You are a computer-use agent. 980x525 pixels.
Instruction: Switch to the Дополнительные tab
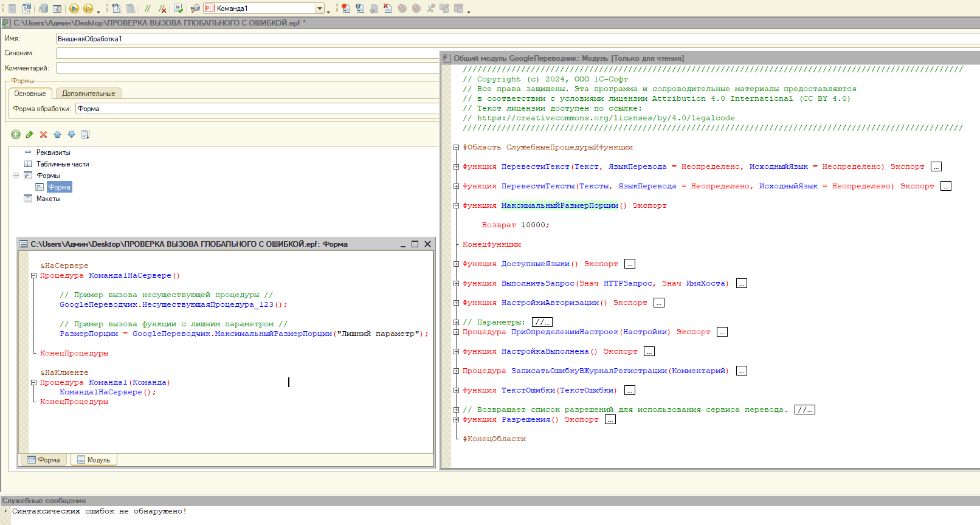tap(89, 94)
